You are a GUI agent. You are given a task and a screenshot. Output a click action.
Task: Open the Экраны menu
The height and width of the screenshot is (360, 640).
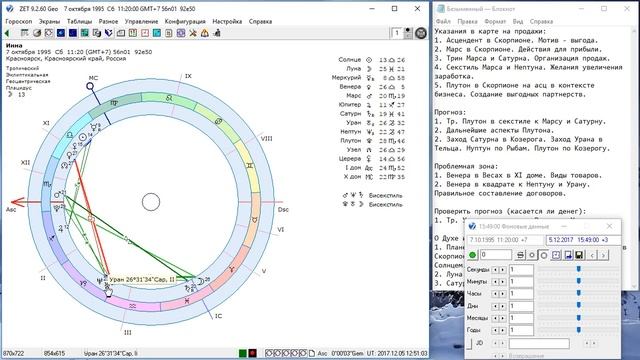[x=49, y=21]
